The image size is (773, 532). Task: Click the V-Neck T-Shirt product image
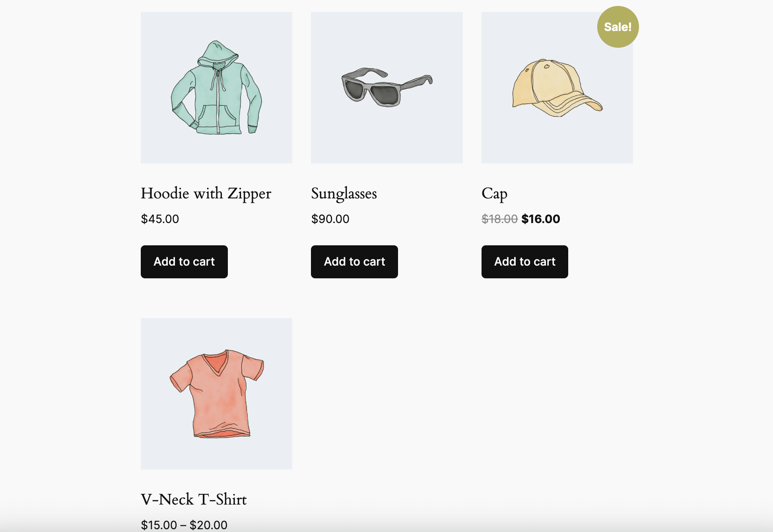[216, 394]
